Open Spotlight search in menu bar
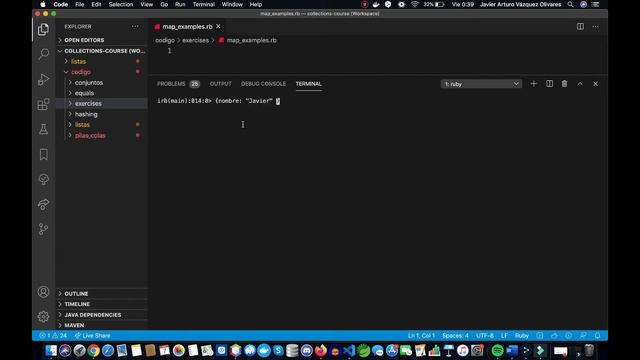Image resolution: width=640 pixels, height=360 pixels. 570,4
